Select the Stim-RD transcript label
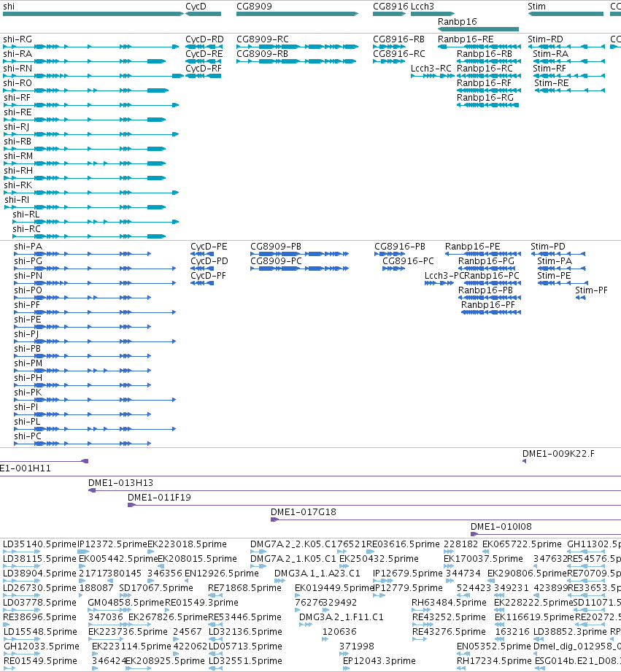 [546, 39]
